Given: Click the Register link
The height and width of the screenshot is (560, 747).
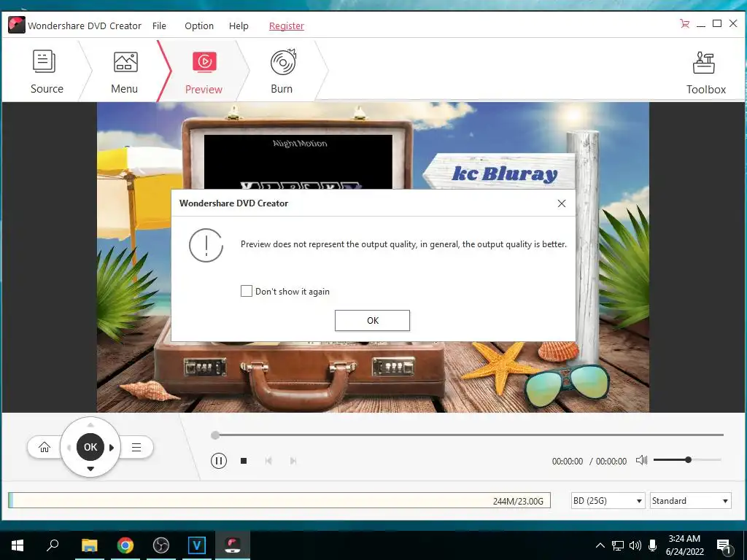Looking at the screenshot, I should [x=286, y=26].
